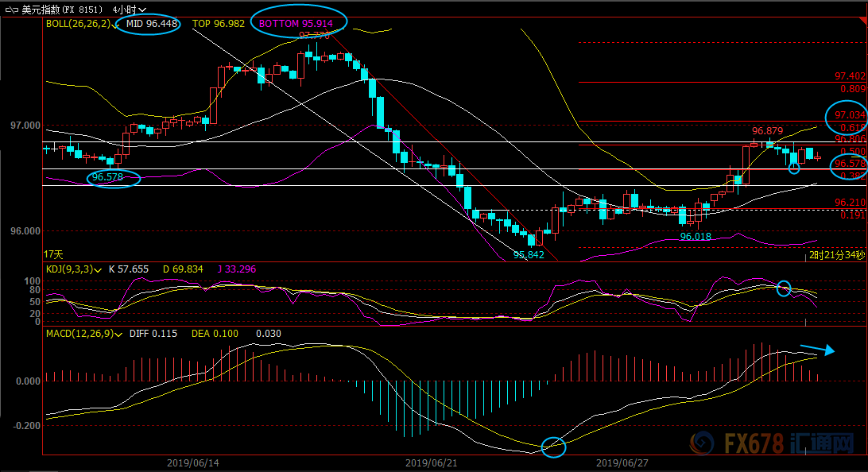
Task: Click the FX678 汇通网 logo
Action: (x=772, y=443)
